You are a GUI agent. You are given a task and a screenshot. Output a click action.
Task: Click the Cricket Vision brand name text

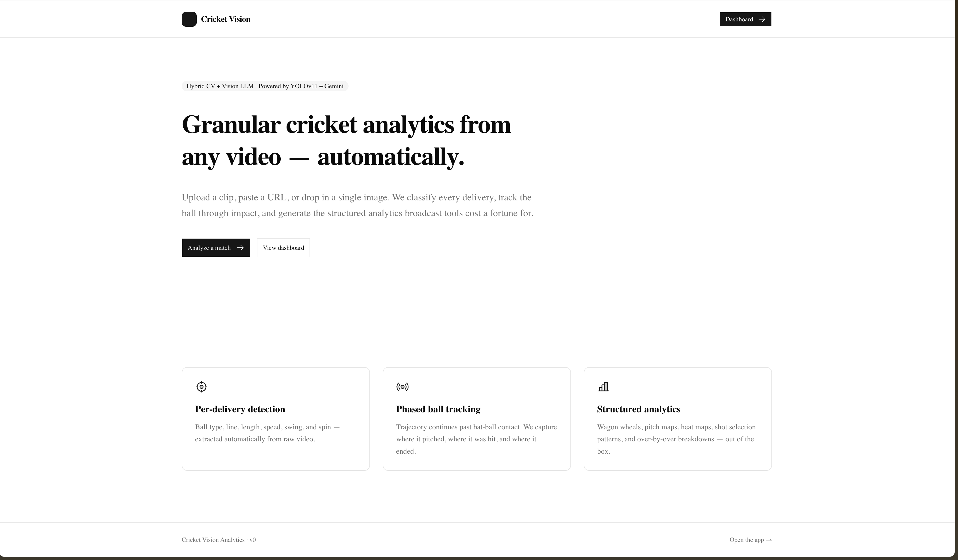point(225,20)
